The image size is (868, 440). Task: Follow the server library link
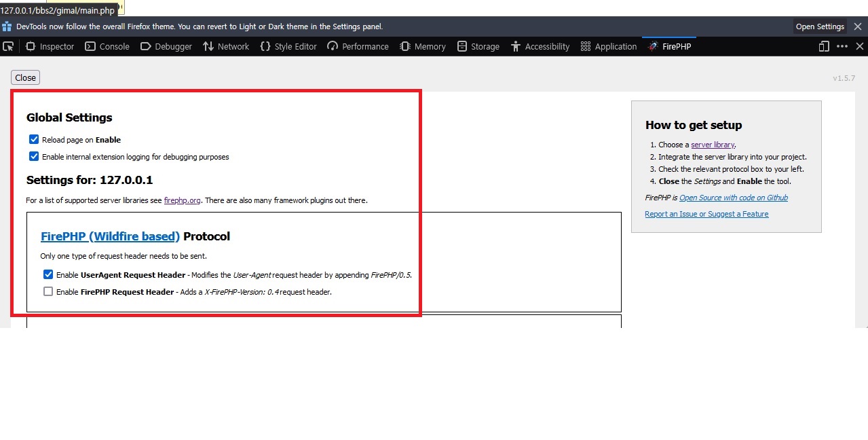pos(713,145)
